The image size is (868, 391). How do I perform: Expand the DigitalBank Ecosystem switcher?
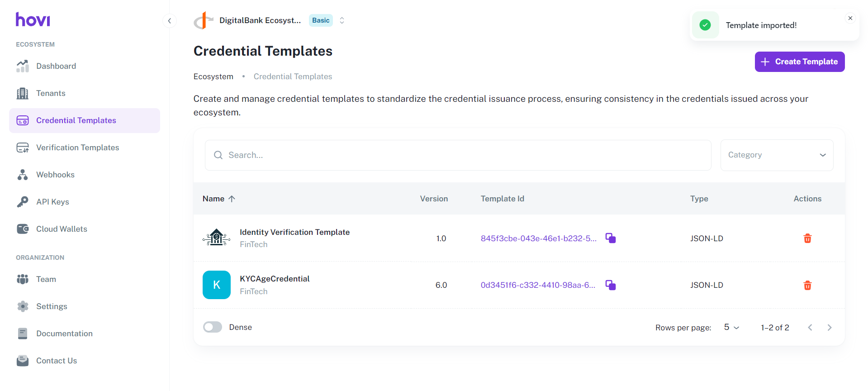tap(342, 20)
